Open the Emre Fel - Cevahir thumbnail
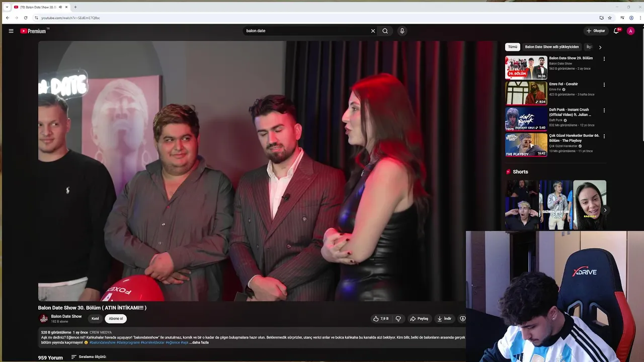644x362 pixels. (x=526, y=93)
